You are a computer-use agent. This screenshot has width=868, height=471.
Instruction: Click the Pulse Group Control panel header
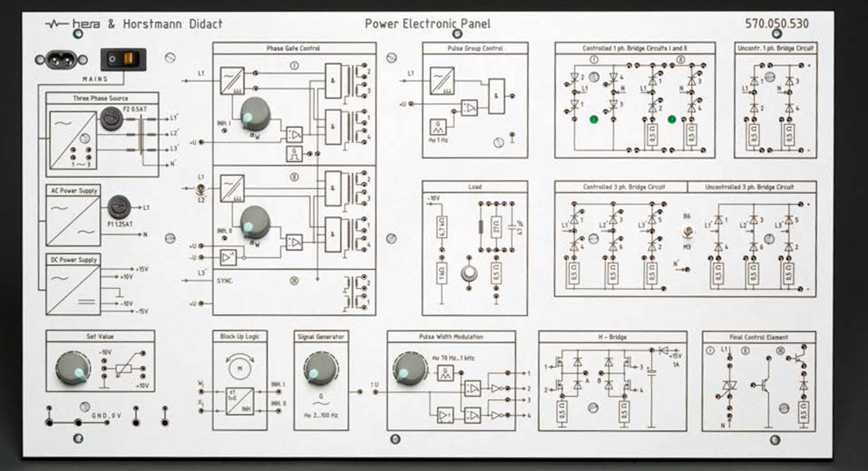[x=475, y=48]
